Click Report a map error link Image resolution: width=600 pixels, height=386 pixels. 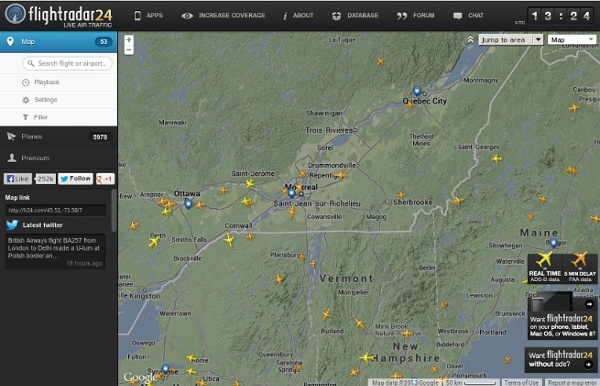[x=572, y=382]
